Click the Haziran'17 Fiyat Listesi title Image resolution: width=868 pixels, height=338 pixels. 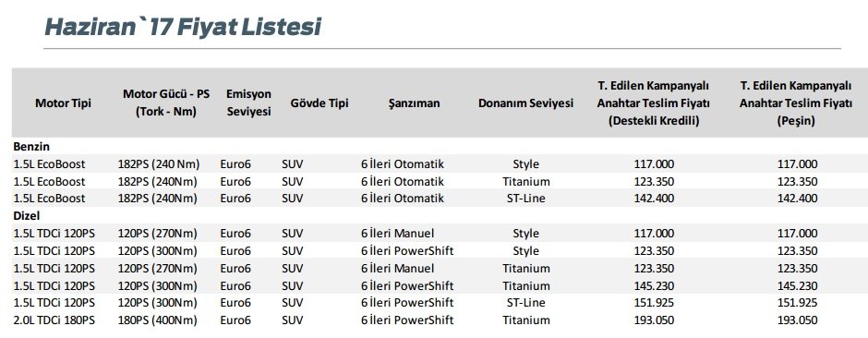(183, 27)
